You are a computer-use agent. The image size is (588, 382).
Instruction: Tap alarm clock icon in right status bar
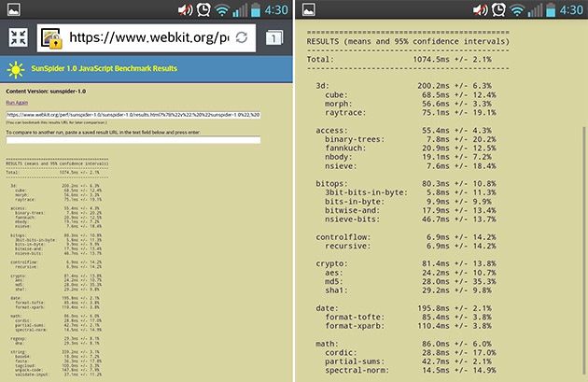[x=498, y=9]
